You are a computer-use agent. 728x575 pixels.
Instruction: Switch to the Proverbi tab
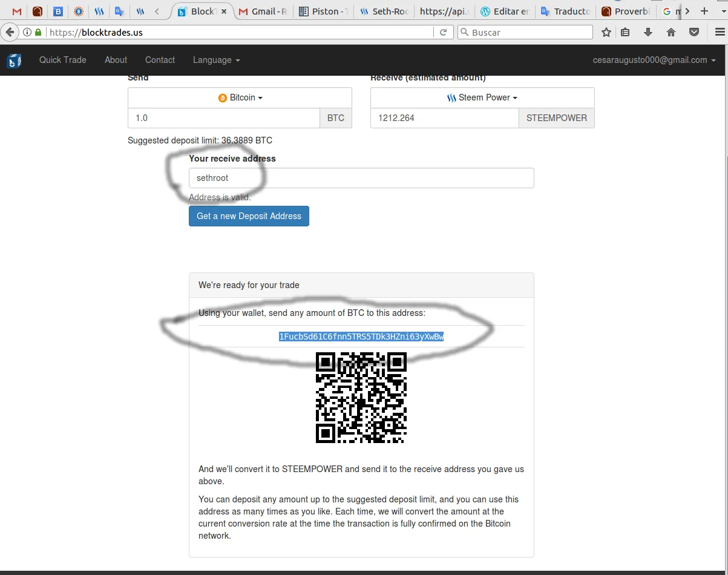(626, 11)
